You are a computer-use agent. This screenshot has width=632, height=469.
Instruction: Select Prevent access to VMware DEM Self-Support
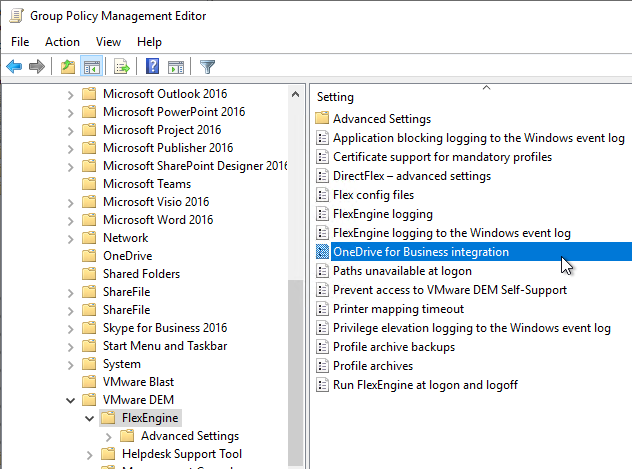tap(450, 290)
